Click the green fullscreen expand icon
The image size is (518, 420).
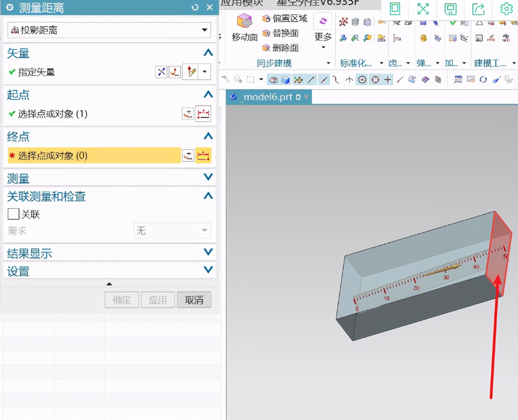click(423, 9)
